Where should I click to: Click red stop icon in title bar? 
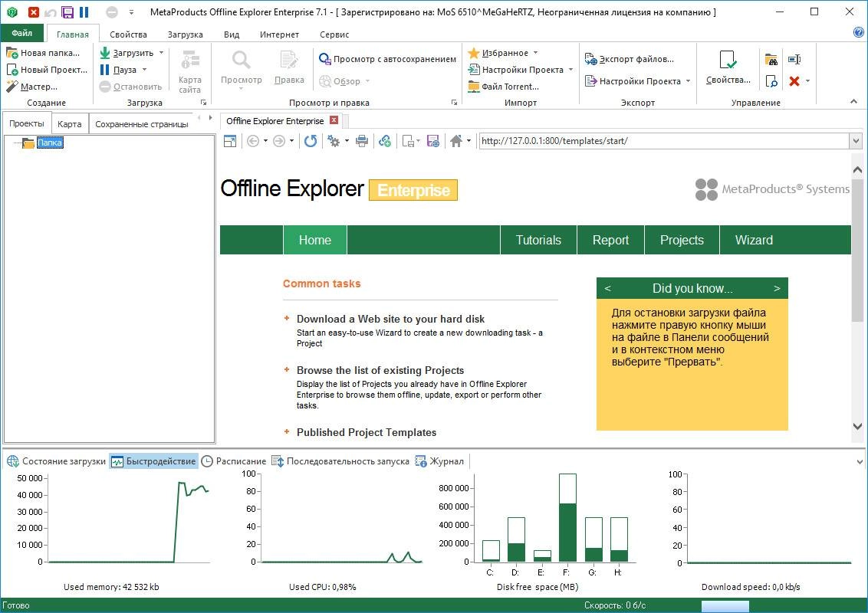[x=34, y=11]
